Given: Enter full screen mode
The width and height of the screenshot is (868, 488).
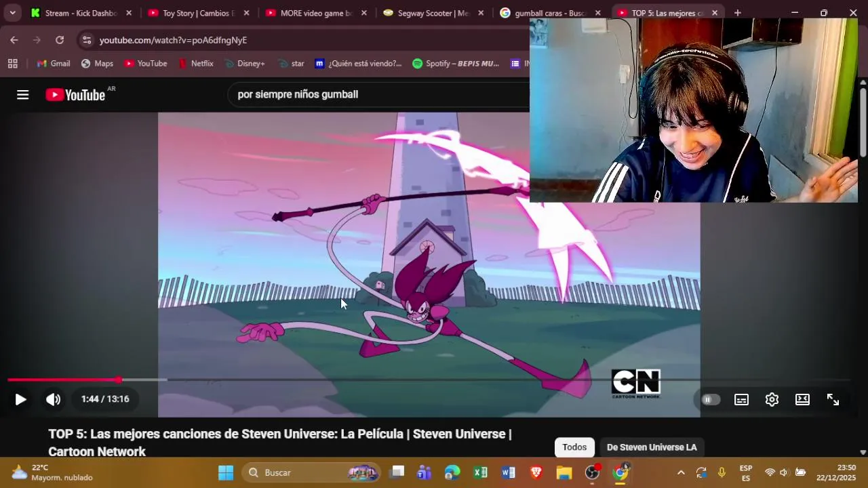Looking at the screenshot, I should coord(833,400).
